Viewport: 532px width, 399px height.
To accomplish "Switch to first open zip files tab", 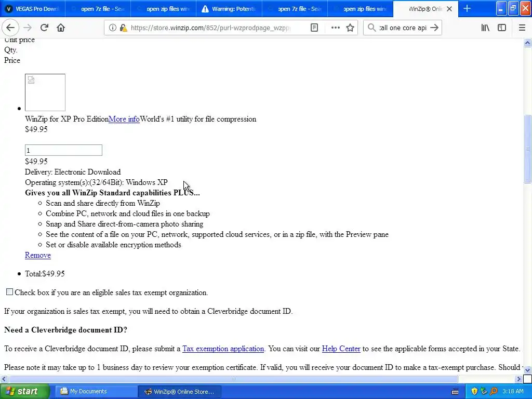I will coord(164,9).
